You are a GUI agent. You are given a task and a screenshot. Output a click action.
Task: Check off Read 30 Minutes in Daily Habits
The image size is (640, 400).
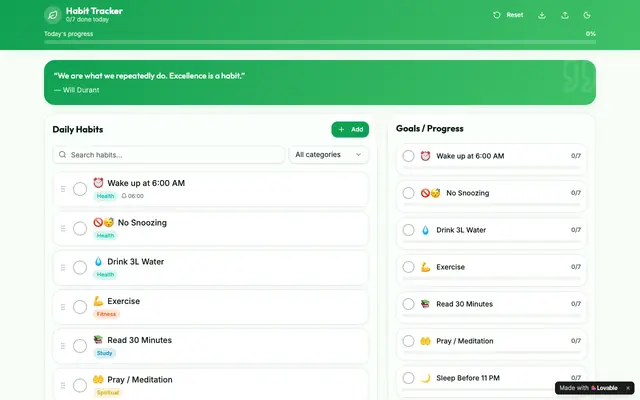[x=80, y=346]
